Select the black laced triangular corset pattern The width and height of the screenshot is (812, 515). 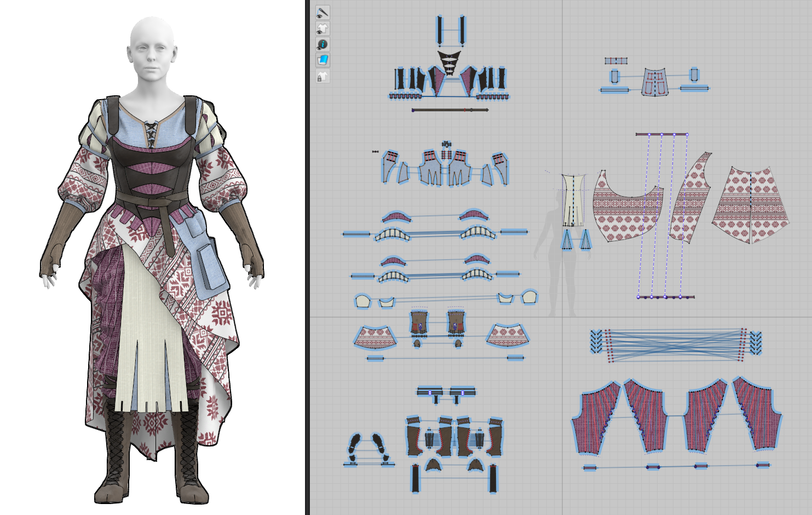[x=449, y=61]
